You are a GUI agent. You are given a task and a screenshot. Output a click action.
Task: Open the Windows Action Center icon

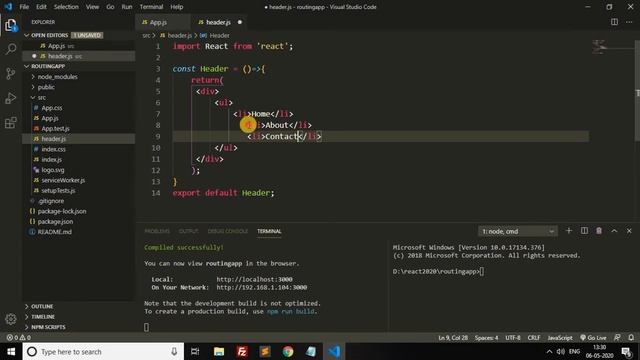coord(627,351)
